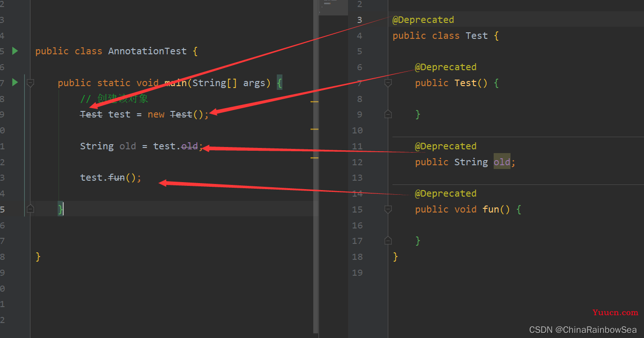Screen dimensions: 644x338
Task: Click the green '// 创建该对象' comment
Action: point(114,99)
